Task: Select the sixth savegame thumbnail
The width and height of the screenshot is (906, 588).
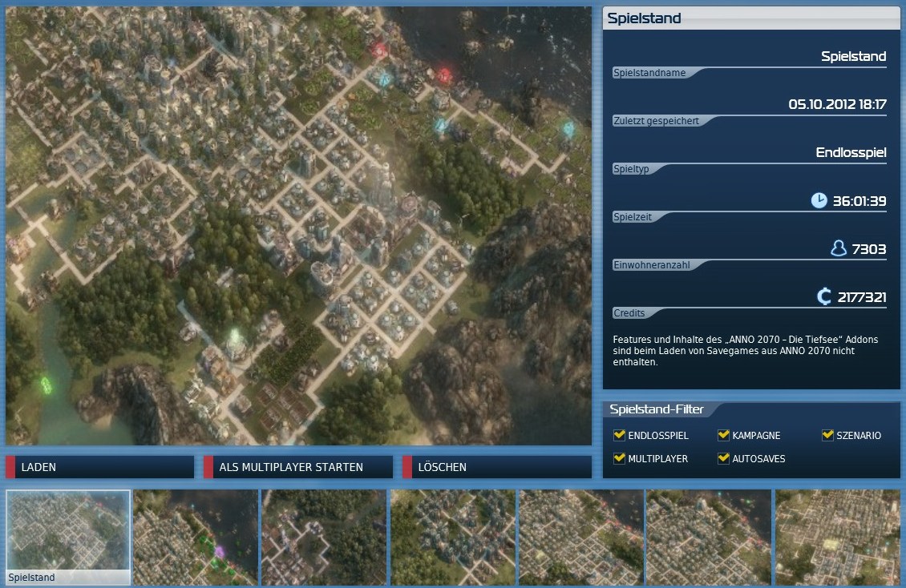Action: pos(709,538)
